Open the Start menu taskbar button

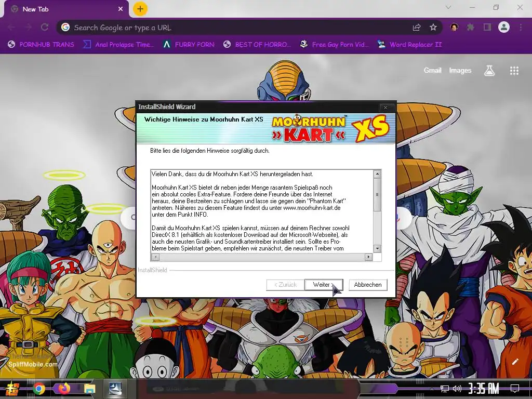coord(12,389)
